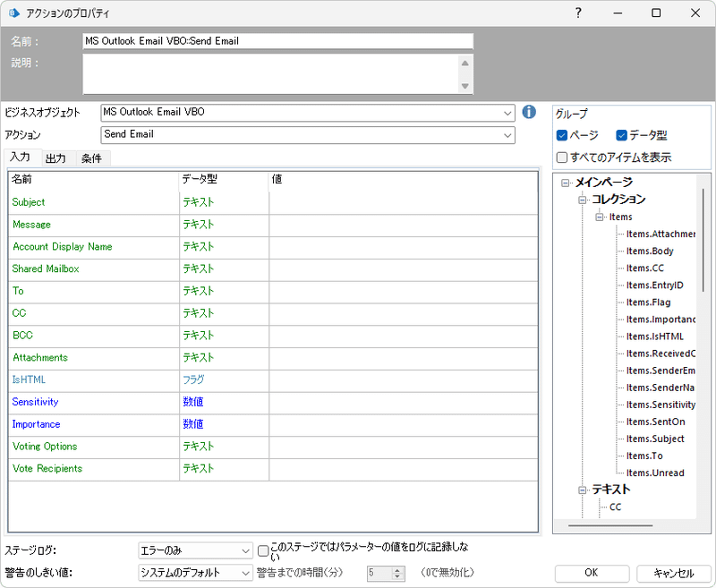Click the キャンセル button
The height and width of the screenshot is (588, 716).
coord(674,573)
